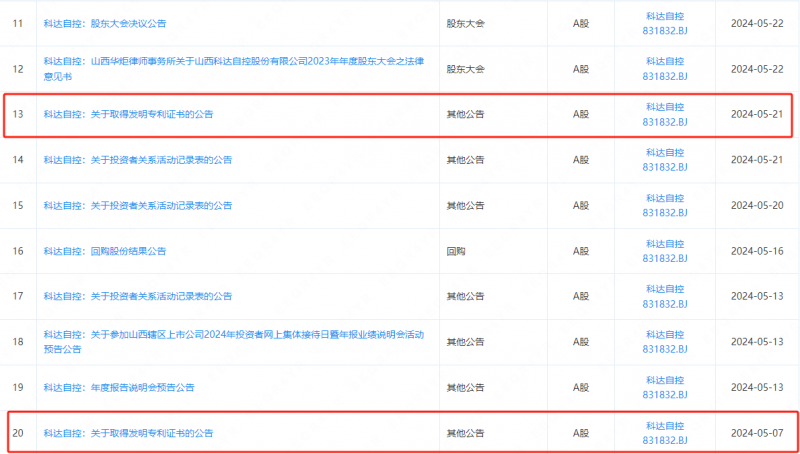Image resolution: width=800 pixels, height=454 pixels.
Task: Click the date 2024-05-20
Action: (757, 206)
